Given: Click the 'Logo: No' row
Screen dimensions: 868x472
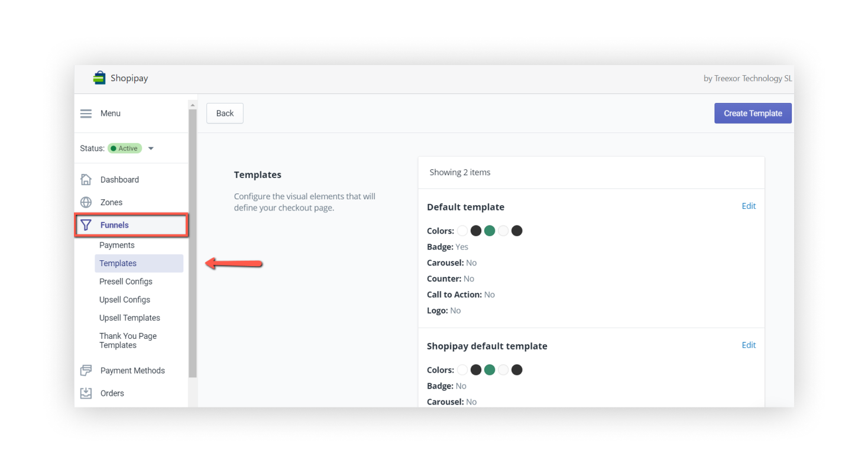Looking at the screenshot, I should (x=443, y=310).
